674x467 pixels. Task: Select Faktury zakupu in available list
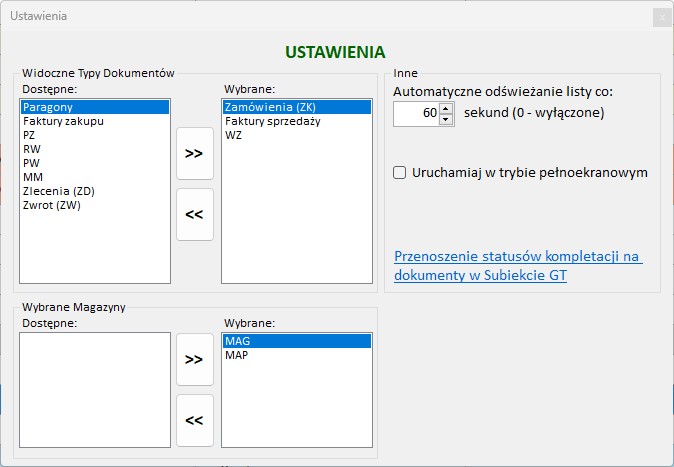click(x=63, y=121)
